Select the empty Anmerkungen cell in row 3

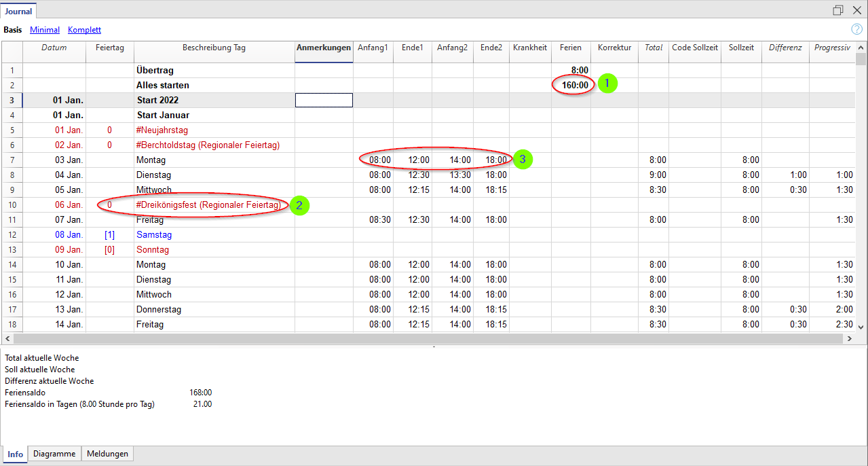324,101
